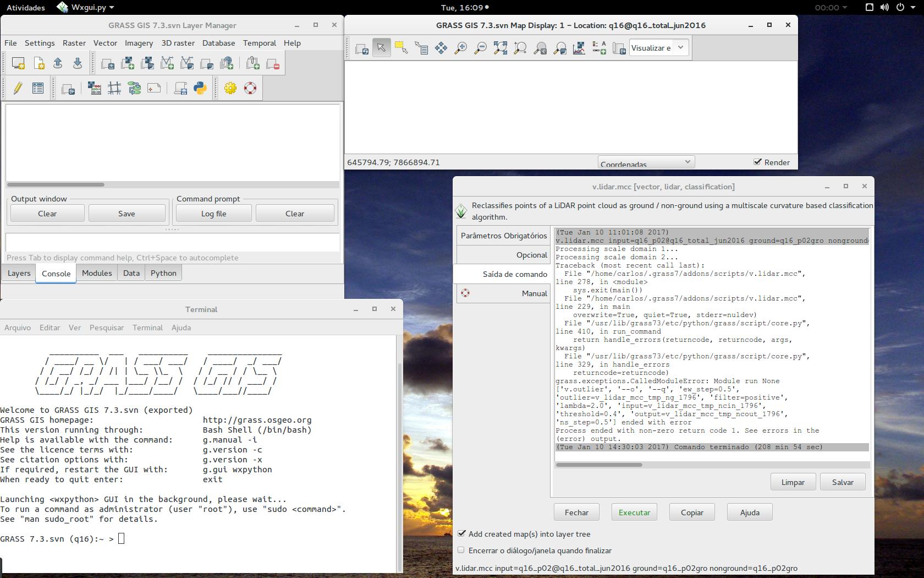Viewport: 924px width, 578px height.
Task: Switch to the Python tab in Layer Manager
Action: pyautogui.click(x=163, y=273)
